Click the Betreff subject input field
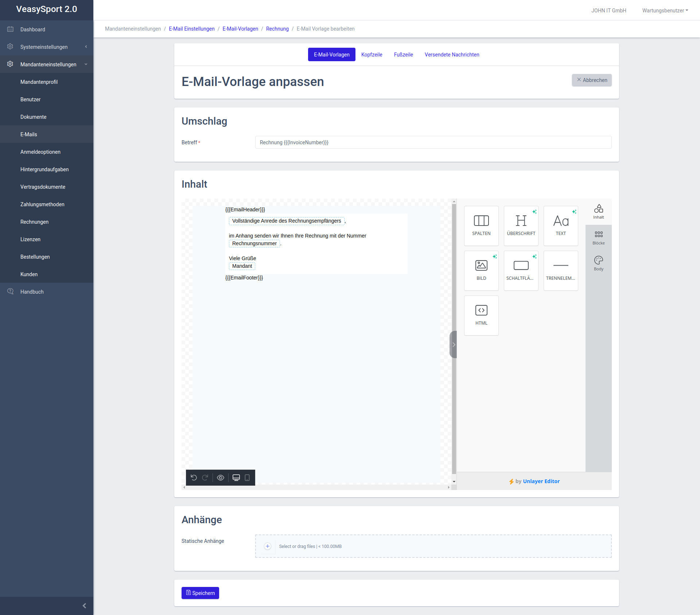 tap(433, 142)
